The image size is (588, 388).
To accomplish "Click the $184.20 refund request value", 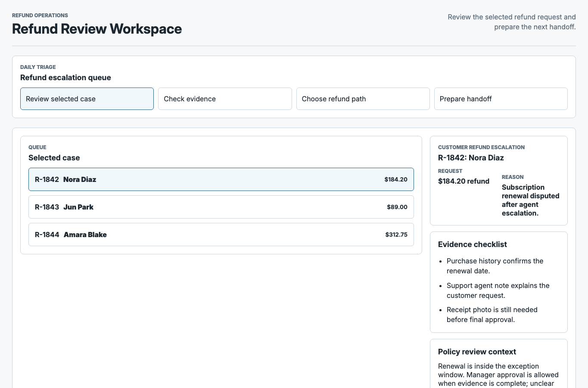I will pyautogui.click(x=464, y=181).
